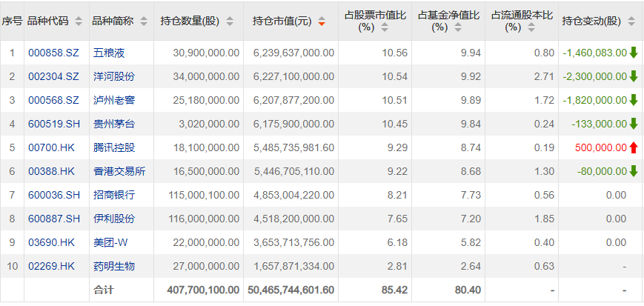644x306 pixels.
Task: Sort by 占股票市值比(%) column arrows
Action: [384, 28]
